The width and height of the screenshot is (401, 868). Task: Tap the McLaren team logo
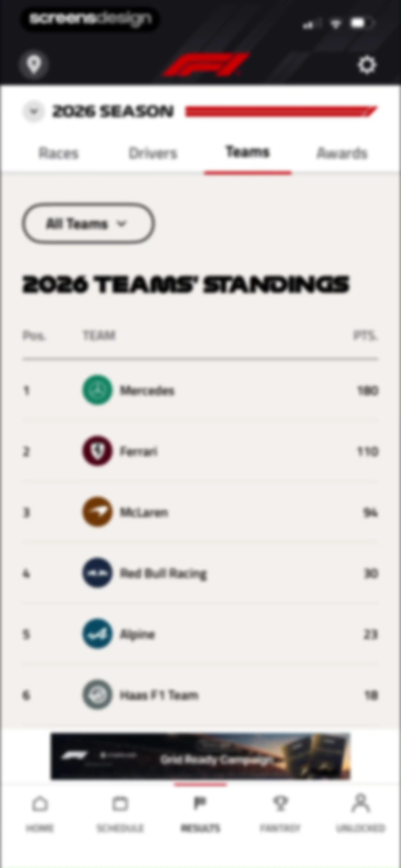(97, 512)
